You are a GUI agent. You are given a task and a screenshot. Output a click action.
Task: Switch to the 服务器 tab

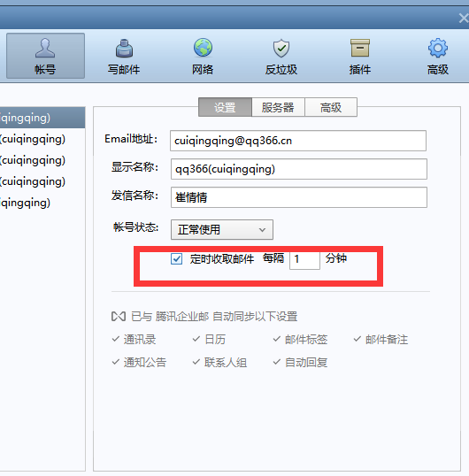pos(278,107)
